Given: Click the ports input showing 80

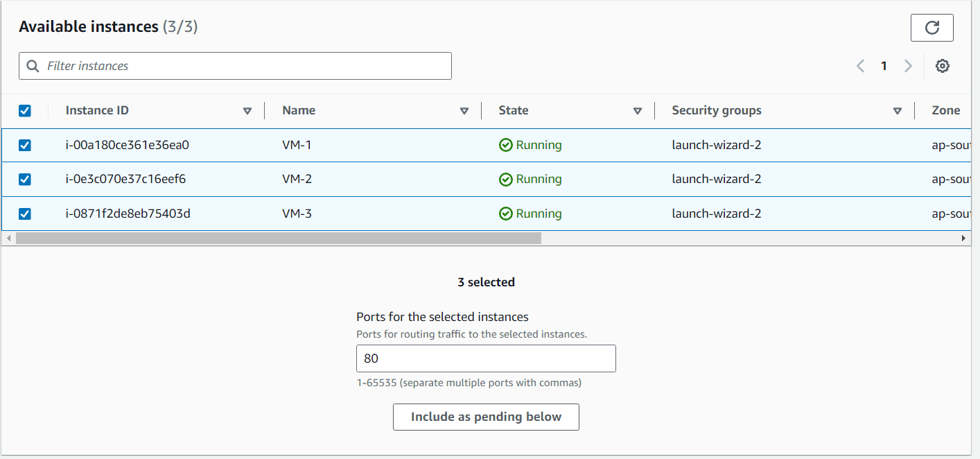Looking at the screenshot, I should [x=486, y=358].
